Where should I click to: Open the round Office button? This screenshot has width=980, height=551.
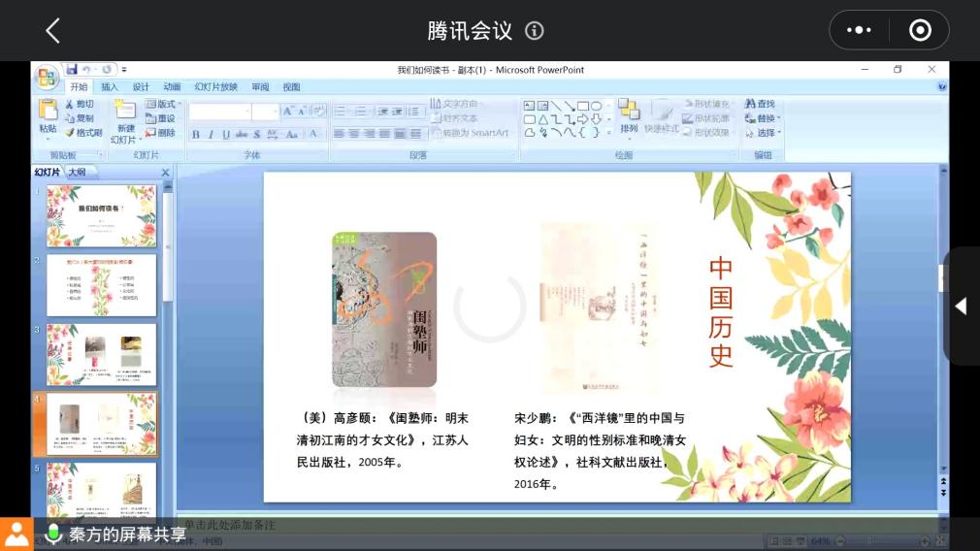coord(46,77)
